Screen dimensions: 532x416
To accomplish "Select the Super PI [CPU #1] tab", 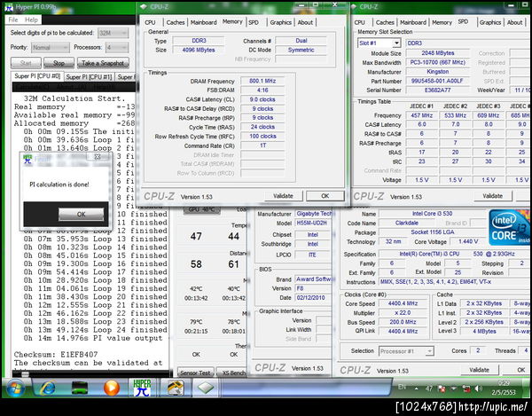I will pyautogui.click(x=89, y=77).
